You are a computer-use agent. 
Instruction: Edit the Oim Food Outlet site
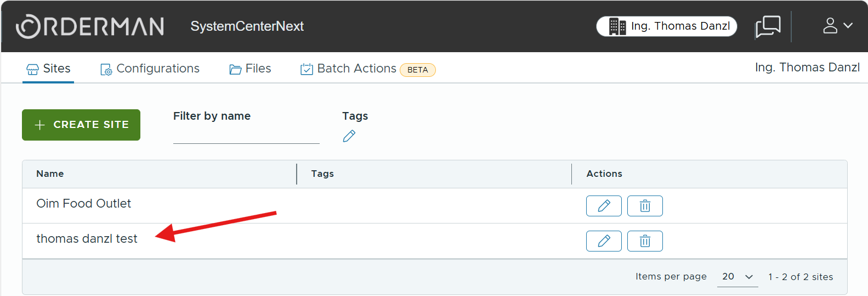603,206
